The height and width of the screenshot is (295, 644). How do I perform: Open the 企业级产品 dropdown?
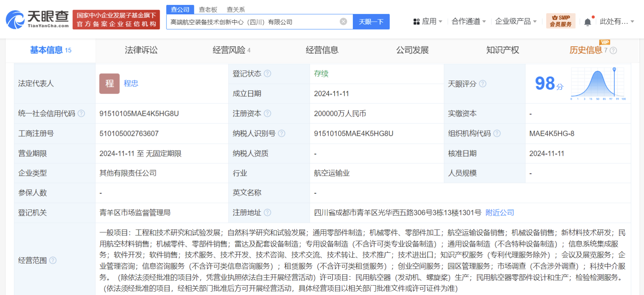click(x=516, y=21)
